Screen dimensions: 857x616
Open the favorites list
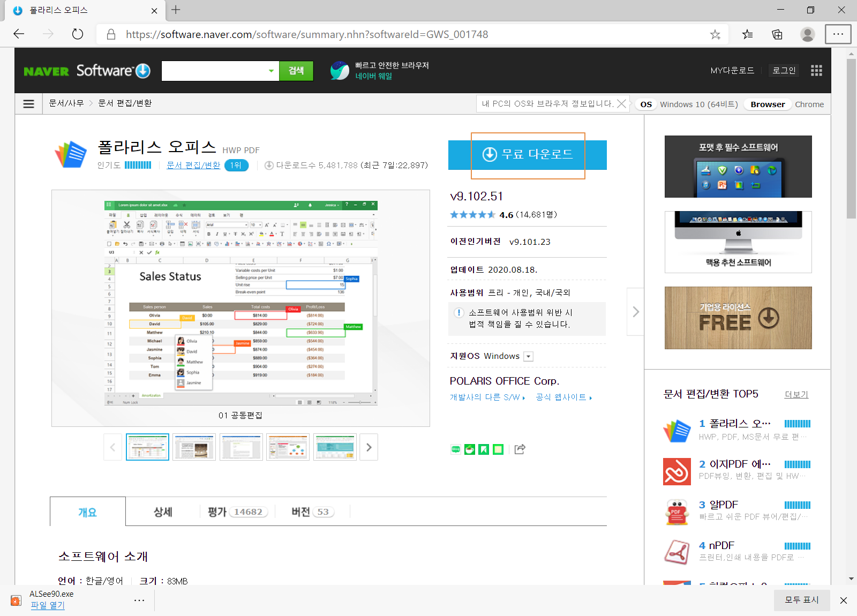point(747,34)
